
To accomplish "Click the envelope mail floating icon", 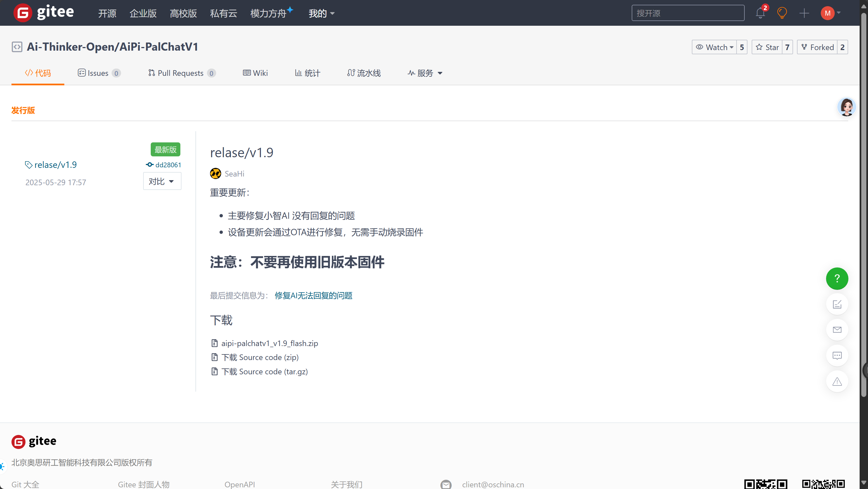I will tap(837, 330).
